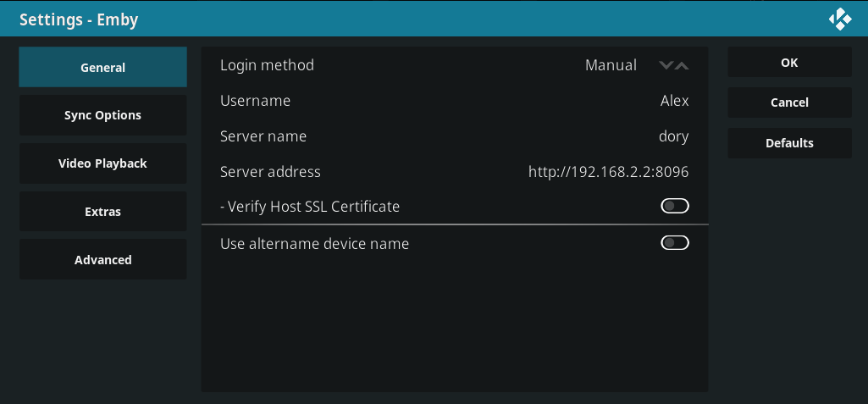Toggle Verify Host SSL Certificate switch

pos(675,206)
